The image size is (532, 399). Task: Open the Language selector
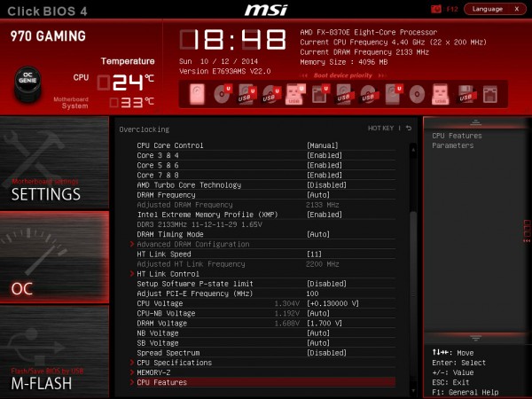[x=488, y=9]
